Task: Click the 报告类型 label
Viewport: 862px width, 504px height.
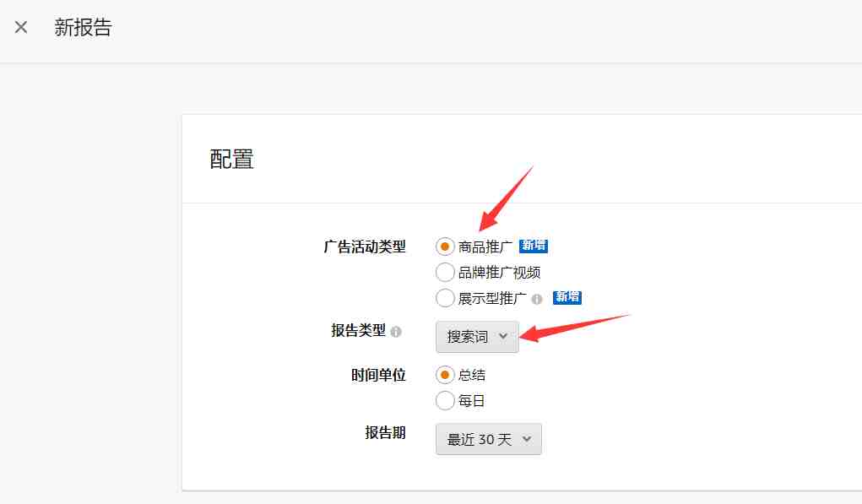Action: (359, 330)
